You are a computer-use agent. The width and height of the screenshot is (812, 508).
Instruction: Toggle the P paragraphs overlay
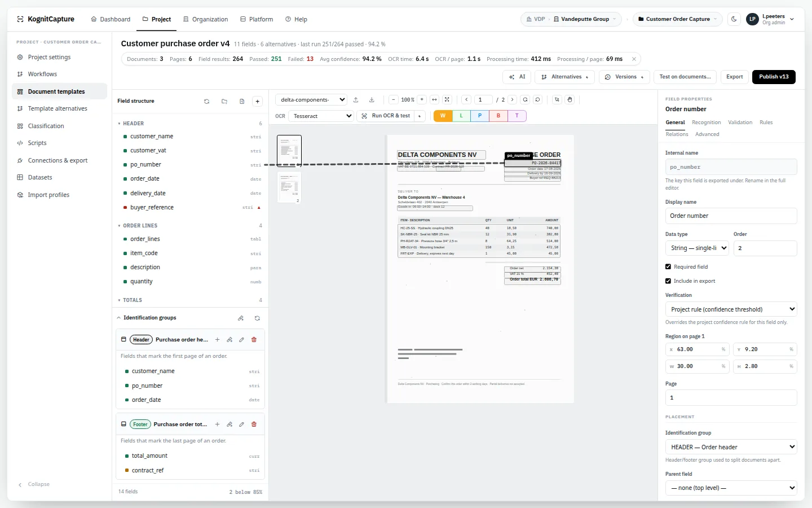[x=480, y=116]
